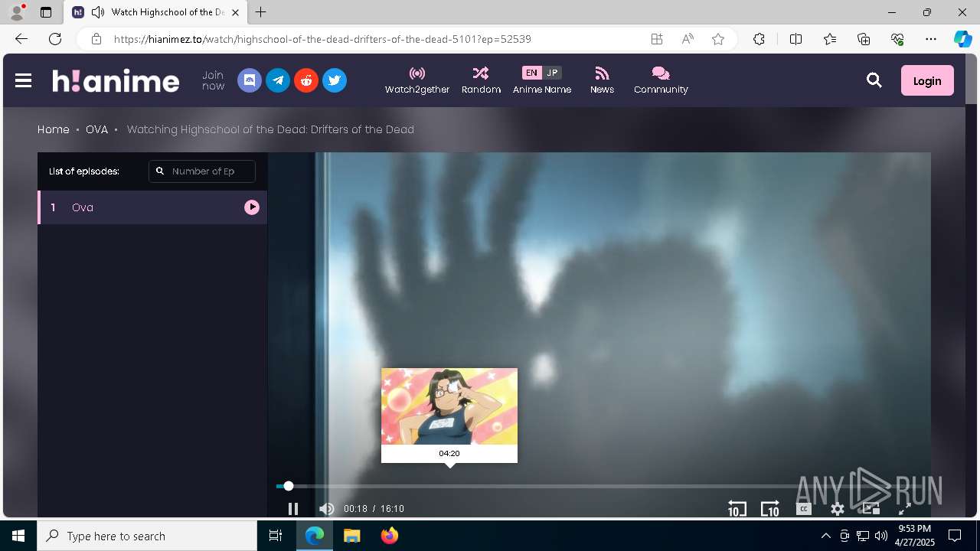Click the h!anime logo
Viewport: 980px width, 551px height.
click(x=116, y=80)
